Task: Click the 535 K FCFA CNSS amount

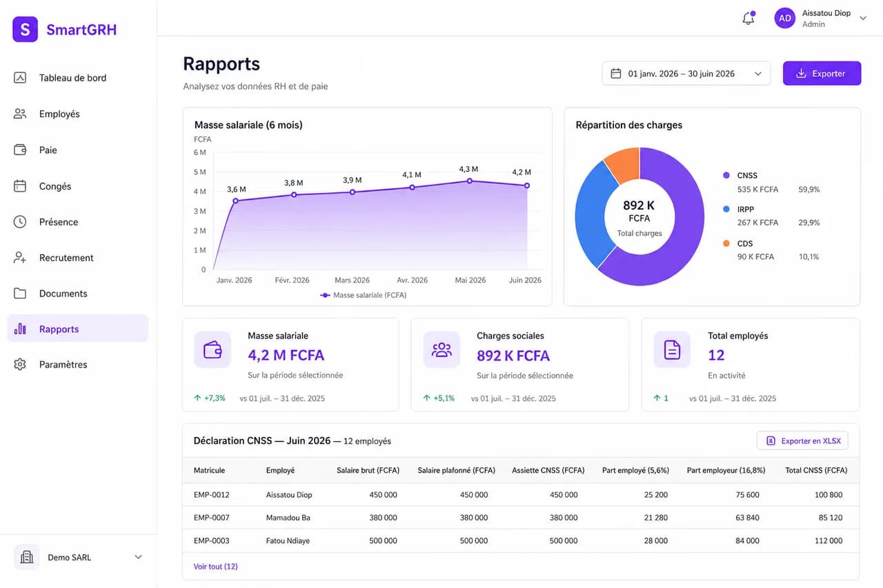Action: click(757, 189)
